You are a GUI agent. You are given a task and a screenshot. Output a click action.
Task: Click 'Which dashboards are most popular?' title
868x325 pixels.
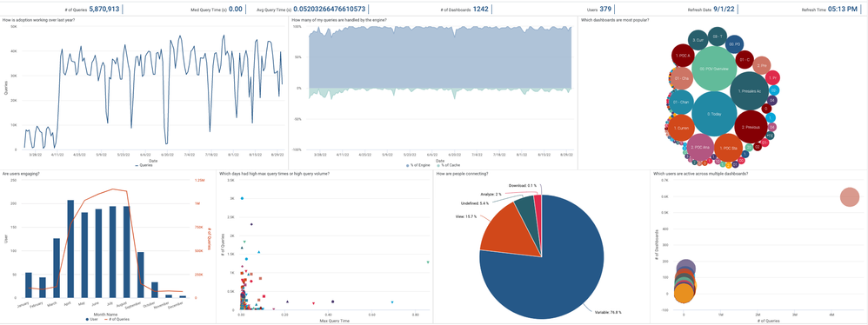(614, 20)
